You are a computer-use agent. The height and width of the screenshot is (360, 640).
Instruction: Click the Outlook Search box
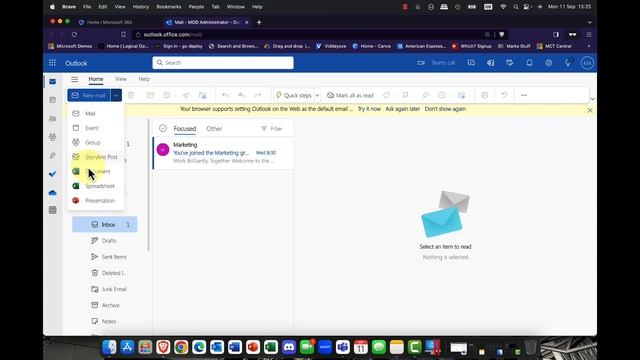tap(223, 63)
